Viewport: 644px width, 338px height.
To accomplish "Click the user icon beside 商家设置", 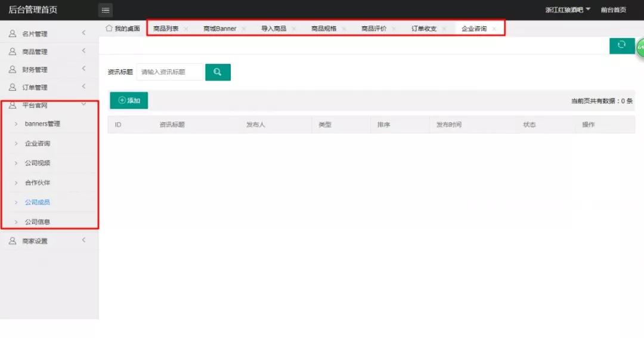I will (x=13, y=241).
